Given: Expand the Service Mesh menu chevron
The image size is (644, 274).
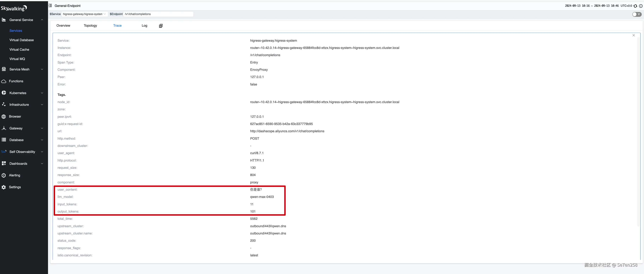Looking at the screenshot, I should click(42, 69).
